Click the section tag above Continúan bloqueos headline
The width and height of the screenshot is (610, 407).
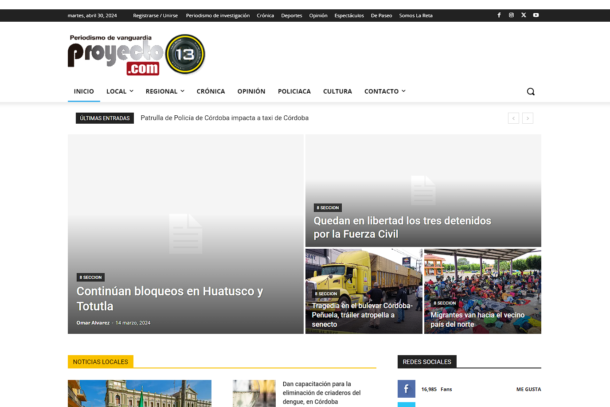coord(91,277)
